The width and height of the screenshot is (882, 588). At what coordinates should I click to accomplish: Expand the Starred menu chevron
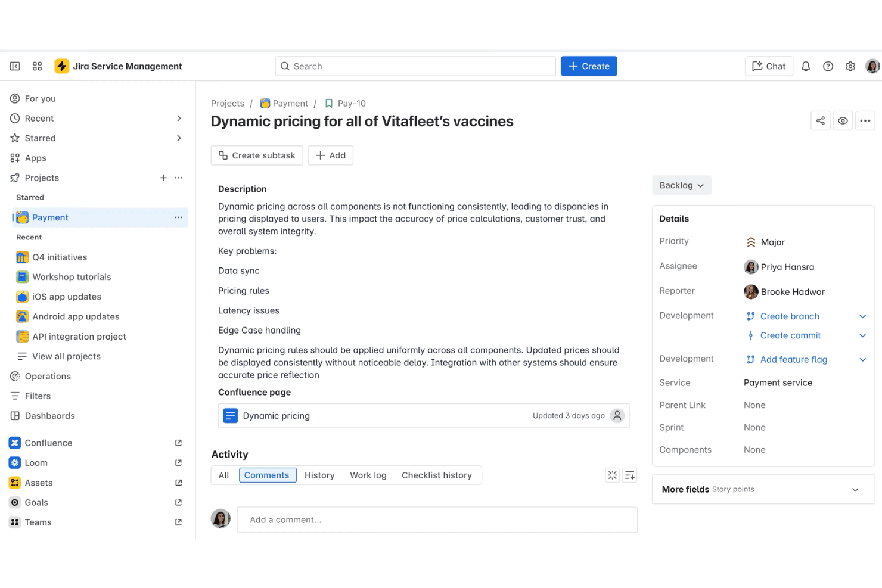click(x=179, y=138)
